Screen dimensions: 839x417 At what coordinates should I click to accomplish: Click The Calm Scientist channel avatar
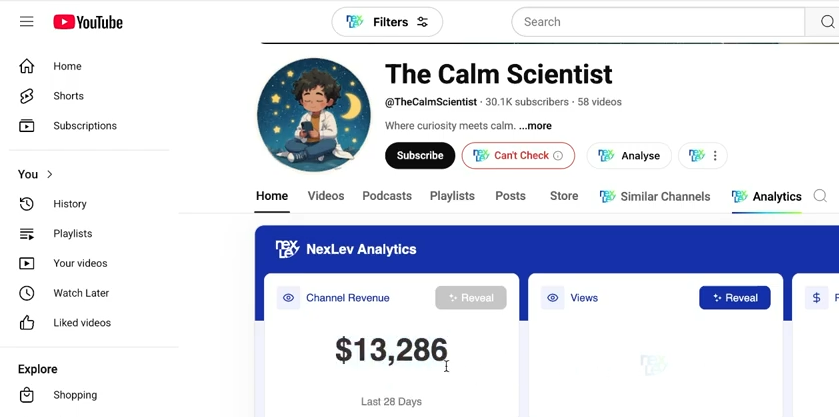click(x=314, y=115)
